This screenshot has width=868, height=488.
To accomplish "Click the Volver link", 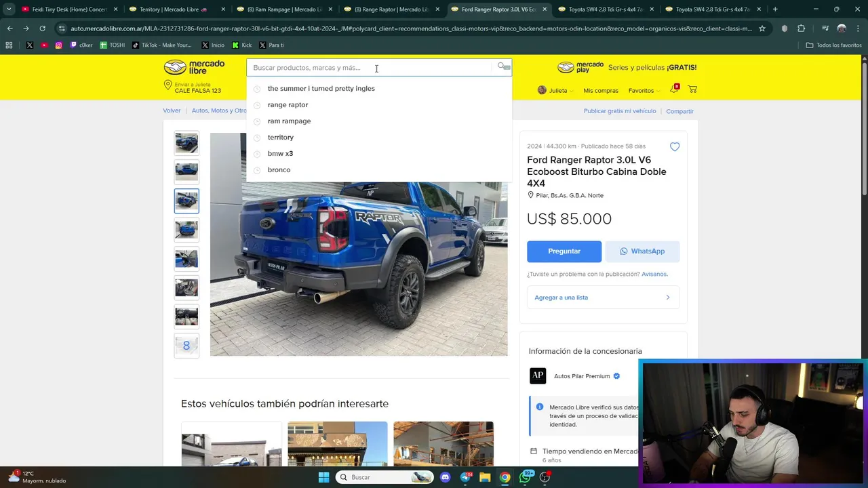I will (x=172, y=110).
